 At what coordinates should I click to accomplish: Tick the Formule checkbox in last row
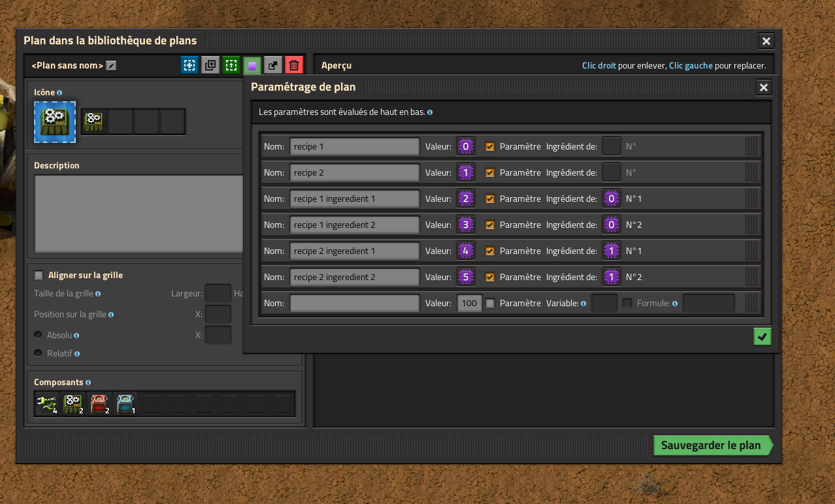click(627, 303)
